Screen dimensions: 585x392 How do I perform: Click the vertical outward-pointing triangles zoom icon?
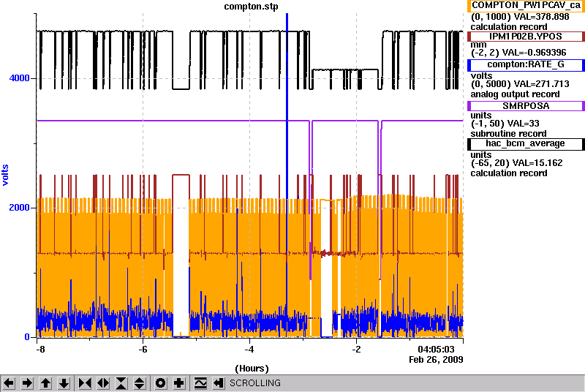[x=140, y=383]
